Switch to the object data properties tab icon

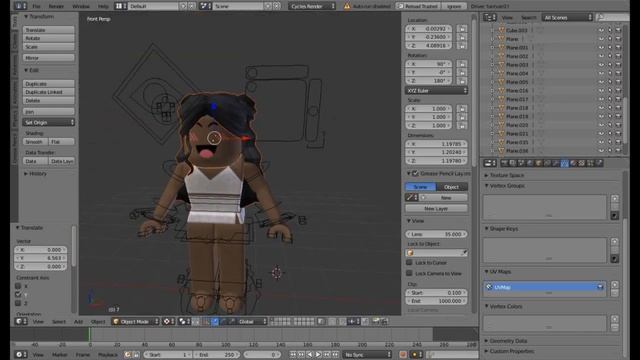point(564,163)
